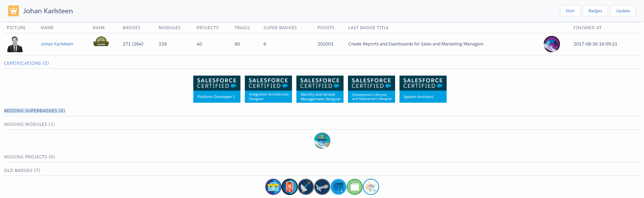Click the SUPER BADGES column header
Viewport: 644px width, 198px height.
[280, 28]
